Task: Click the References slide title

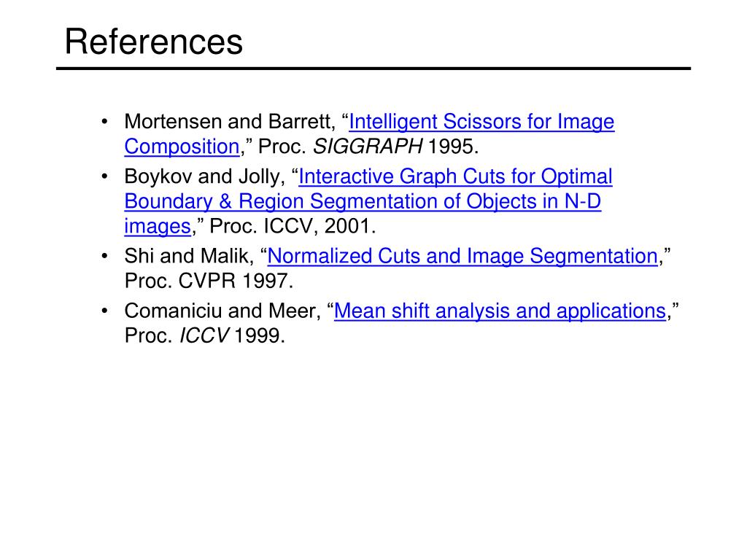Action: [x=153, y=42]
